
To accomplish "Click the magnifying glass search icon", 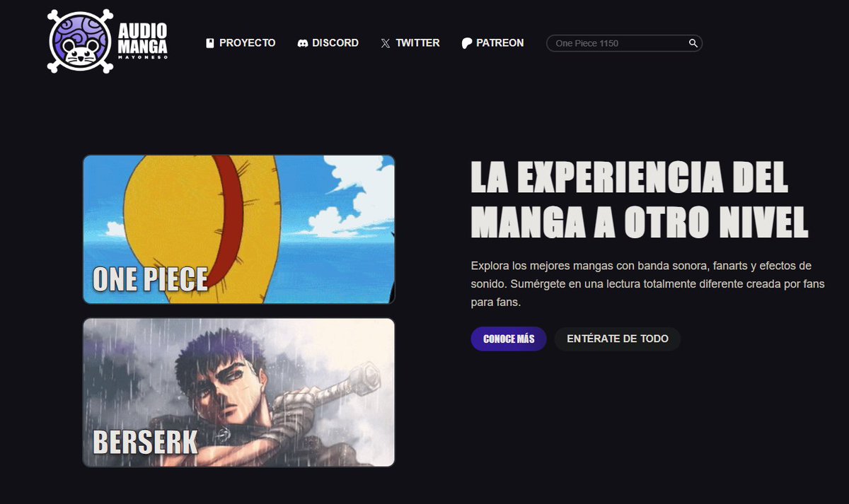I will pyautogui.click(x=693, y=43).
